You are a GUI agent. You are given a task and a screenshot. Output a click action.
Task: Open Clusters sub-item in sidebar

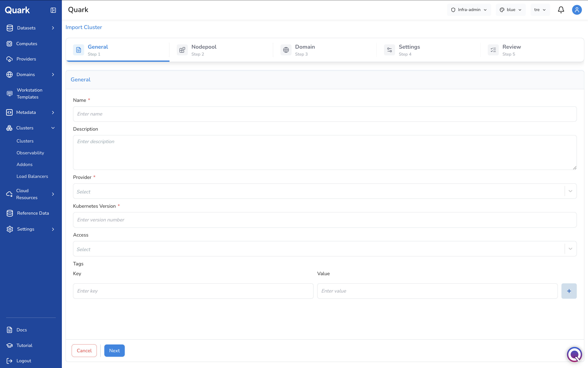click(25, 141)
